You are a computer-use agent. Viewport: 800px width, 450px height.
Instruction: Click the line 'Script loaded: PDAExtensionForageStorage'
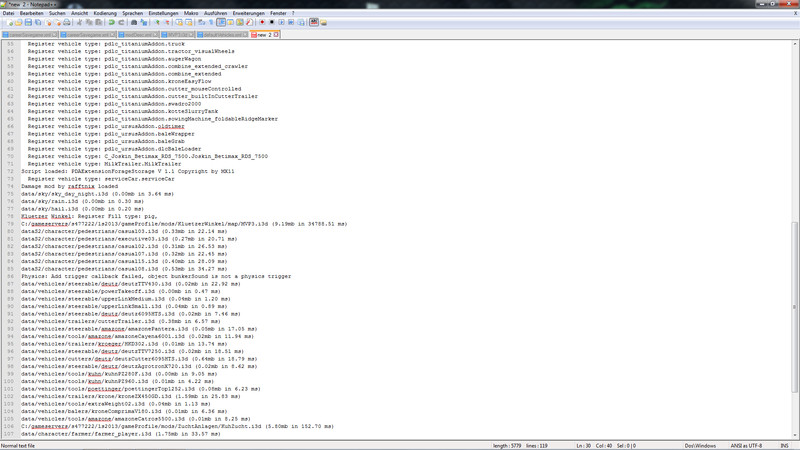tap(128, 171)
